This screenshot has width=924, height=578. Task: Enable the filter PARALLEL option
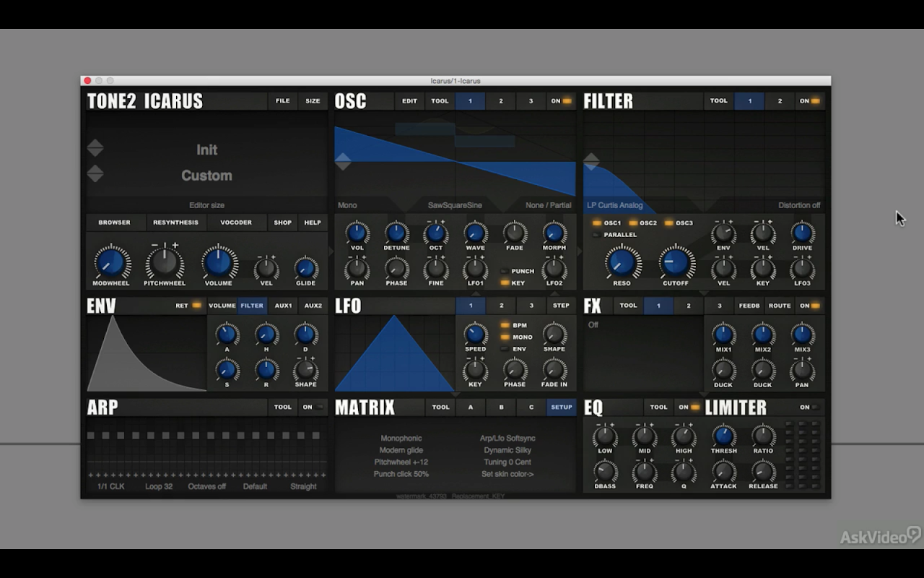tap(597, 235)
